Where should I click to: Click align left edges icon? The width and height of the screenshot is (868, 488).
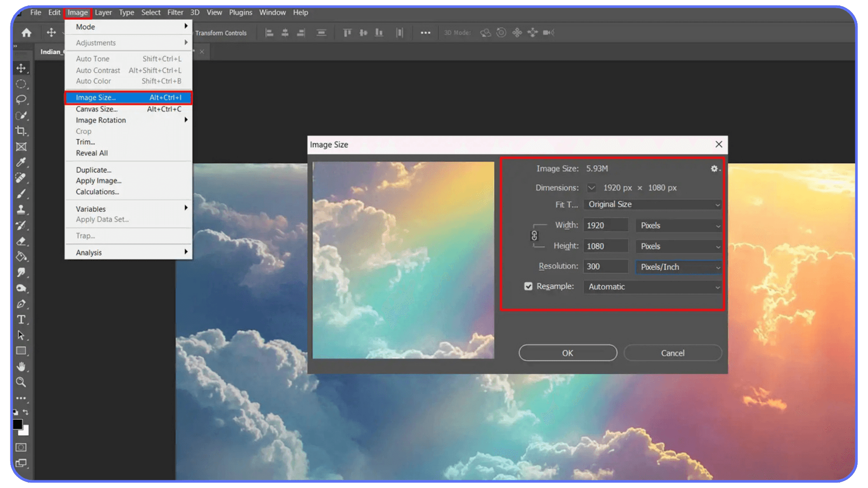coord(269,33)
